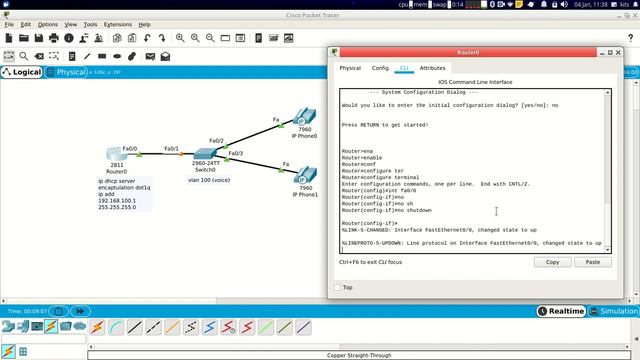Screen dimensions: 640x360
Task: Click the Switch0 device on canvas
Action: pyautogui.click(x=204, y=154)
